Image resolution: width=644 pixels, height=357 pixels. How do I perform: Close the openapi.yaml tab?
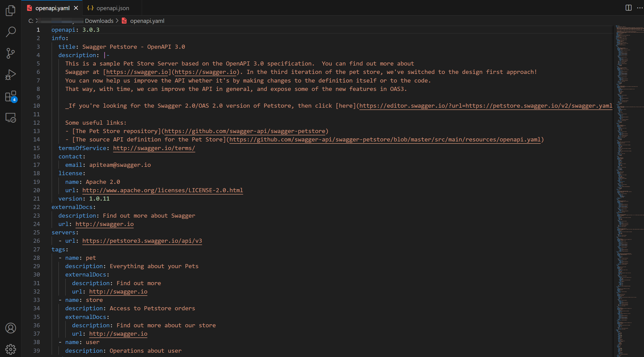point(76,8)
